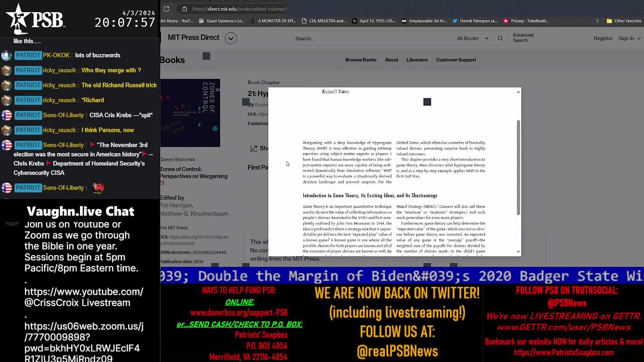This screenshot has height=362, width=644.
Task: Open the Pricing - TubeBuddy bookmark
Action: point(526,21)
